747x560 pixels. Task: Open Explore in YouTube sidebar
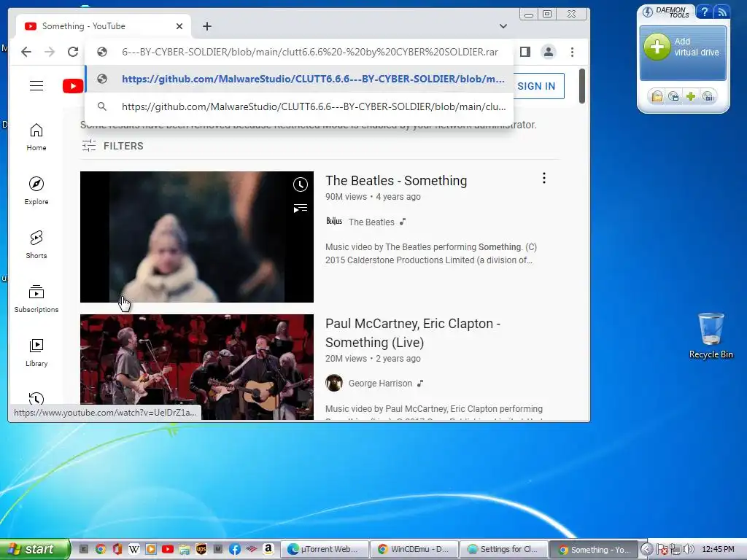coord(36,191)
